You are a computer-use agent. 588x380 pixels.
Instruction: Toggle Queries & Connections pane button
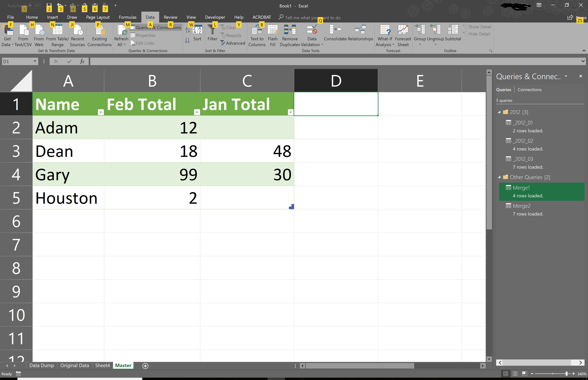click(156, 27)
